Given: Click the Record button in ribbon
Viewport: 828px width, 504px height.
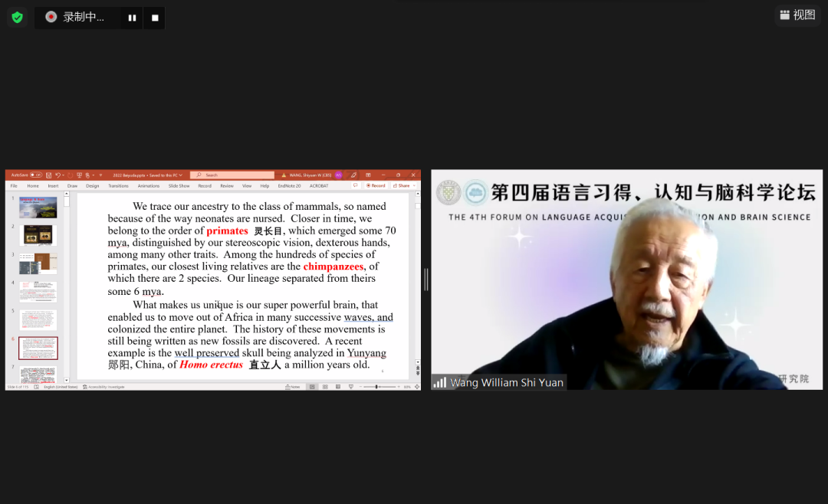Looking at the screenshot, I should (376, 185).
